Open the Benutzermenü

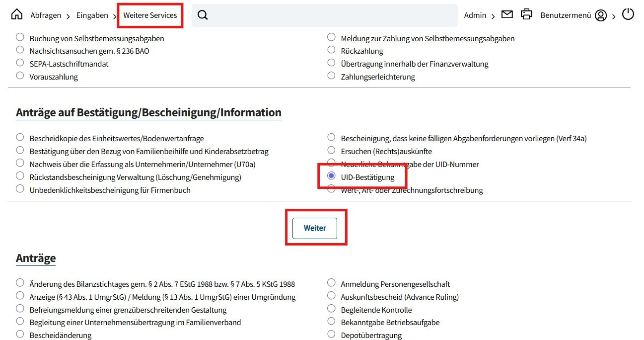[x=566, y=15]
